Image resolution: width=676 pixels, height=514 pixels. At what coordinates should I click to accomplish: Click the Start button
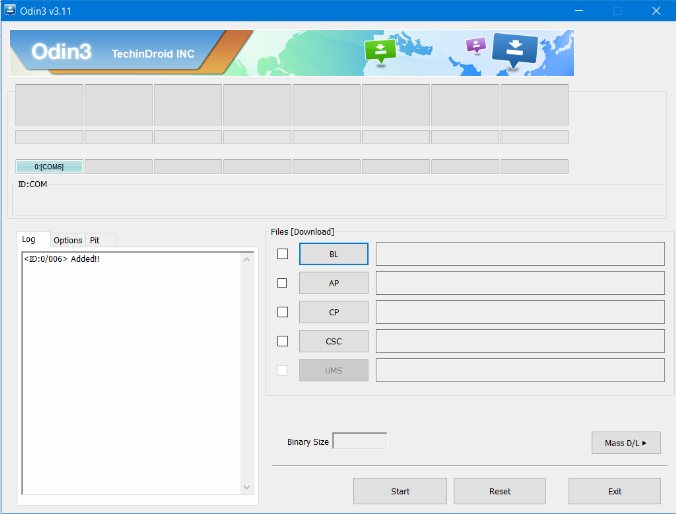(x=400, y=491)
